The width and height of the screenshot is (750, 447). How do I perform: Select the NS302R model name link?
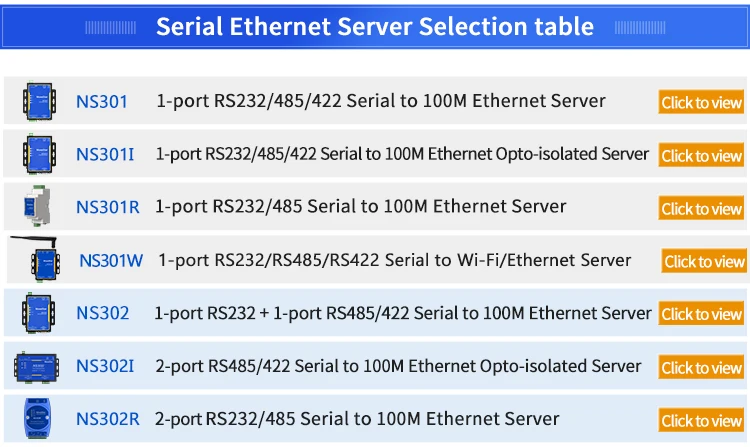(x=107, y=419)
